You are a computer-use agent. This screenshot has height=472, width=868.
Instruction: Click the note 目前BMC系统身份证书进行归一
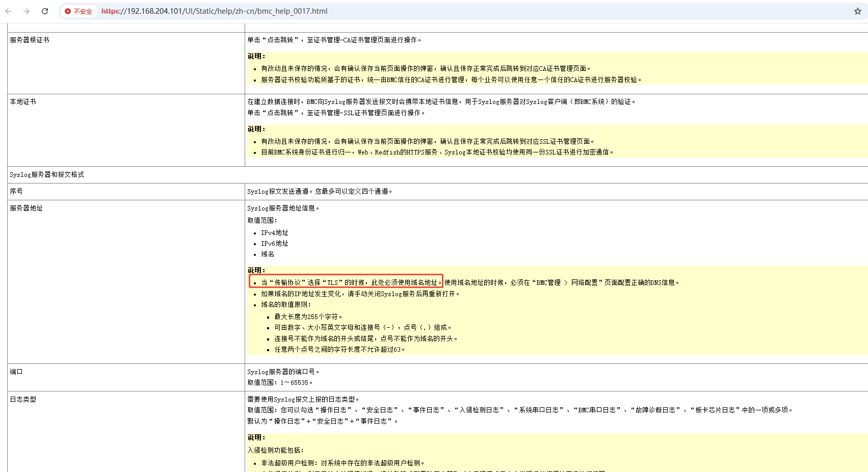(437, 152)
